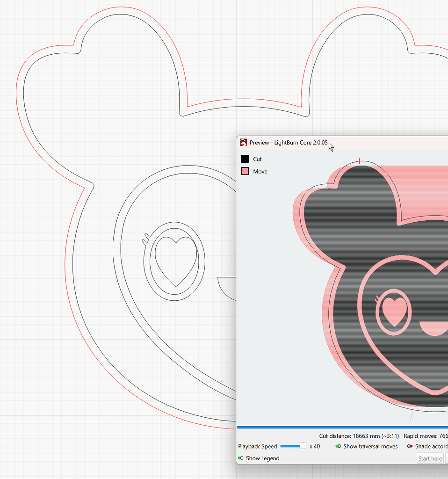The image size is (448, 479).
Task: Click the Start here button
Action: pos(430,458)
